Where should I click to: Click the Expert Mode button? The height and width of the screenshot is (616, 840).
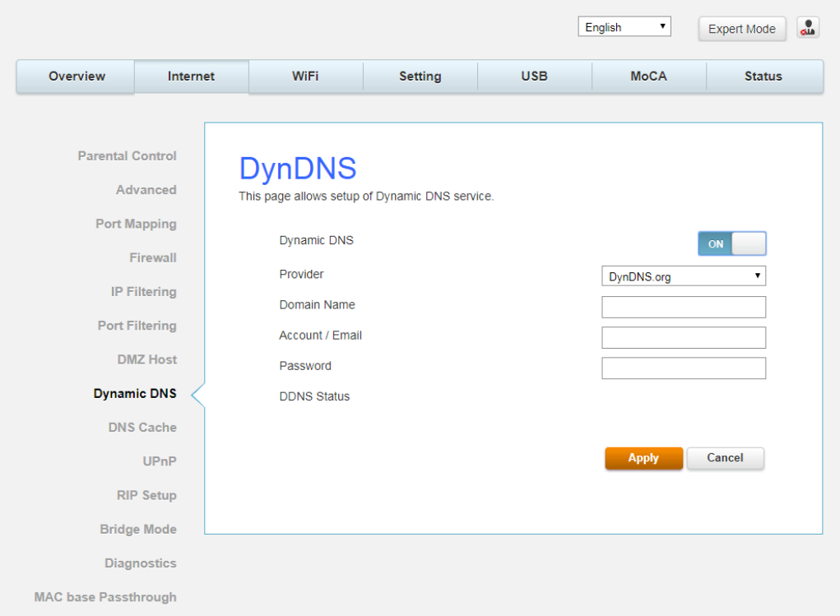742,29
